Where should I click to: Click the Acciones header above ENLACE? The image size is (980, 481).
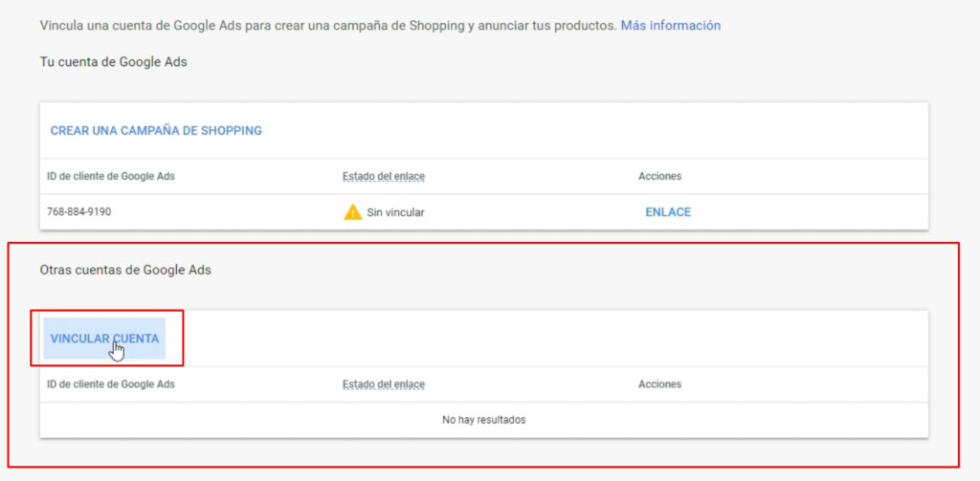(x=660, y=176)
